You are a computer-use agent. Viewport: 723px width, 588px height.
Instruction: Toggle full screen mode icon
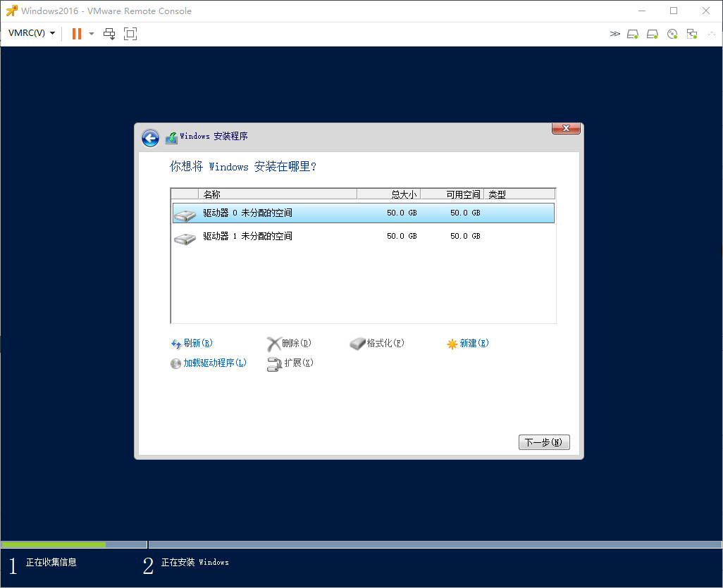tap(130, 34)
